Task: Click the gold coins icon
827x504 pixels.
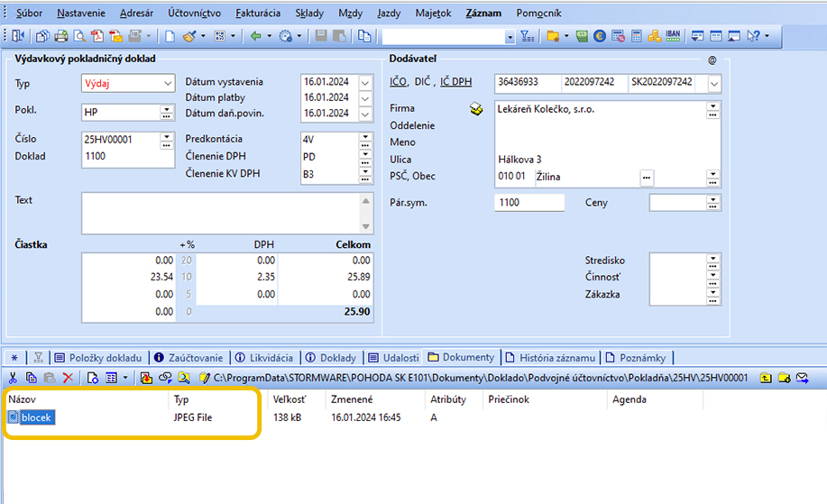Action: (x=654, y=36)
